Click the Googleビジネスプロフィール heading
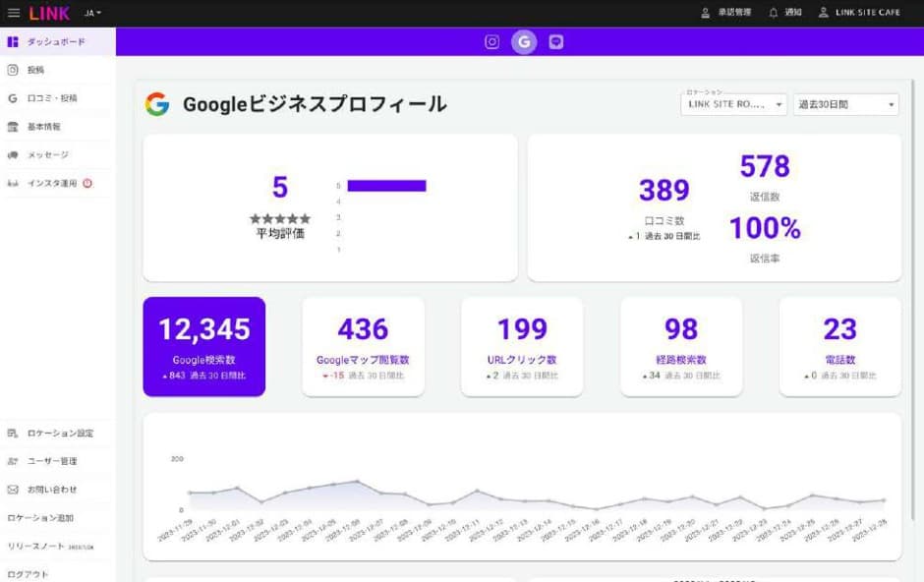The height and width of the screenshot is (582, 924). pos(315,104)
